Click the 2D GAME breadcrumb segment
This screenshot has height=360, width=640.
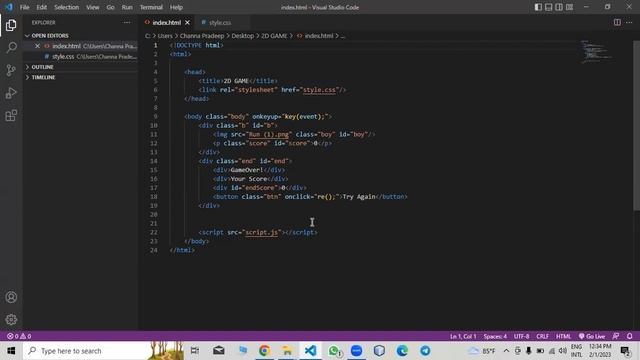tap(274, 36)
